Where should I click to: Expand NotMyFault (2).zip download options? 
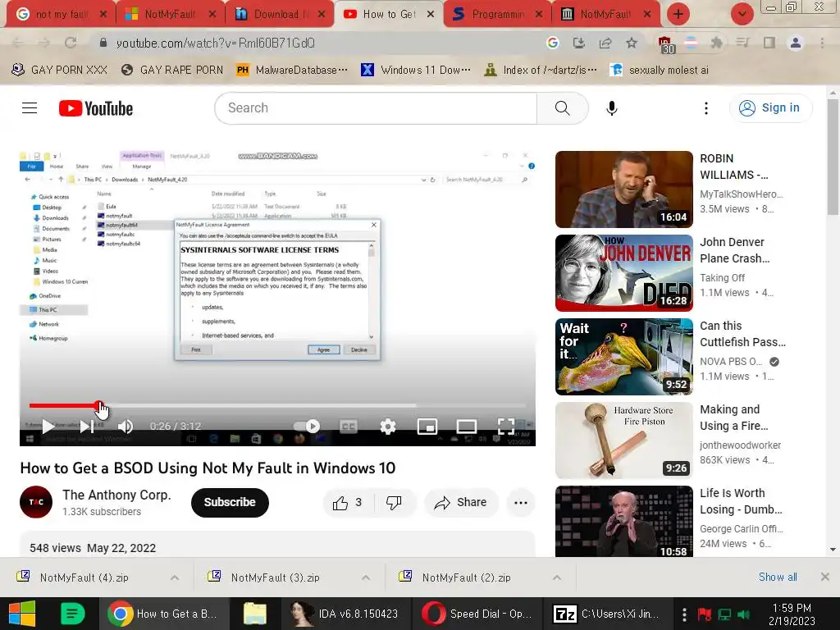557,577
